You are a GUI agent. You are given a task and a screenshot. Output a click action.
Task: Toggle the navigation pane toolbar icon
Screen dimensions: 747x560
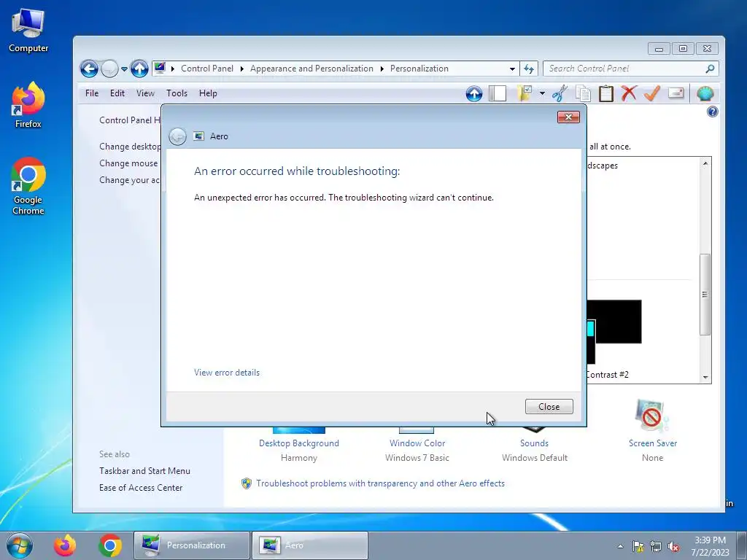498,93
